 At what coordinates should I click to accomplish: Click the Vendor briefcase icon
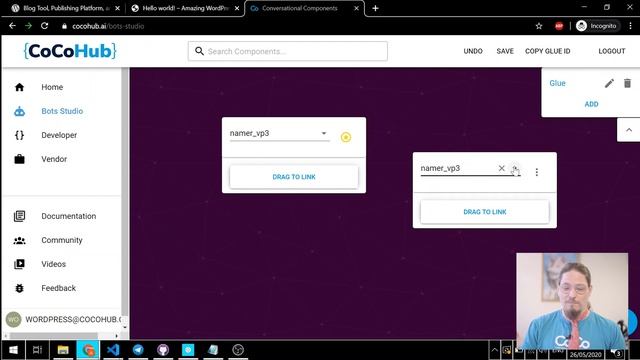(x=19, y=159)
